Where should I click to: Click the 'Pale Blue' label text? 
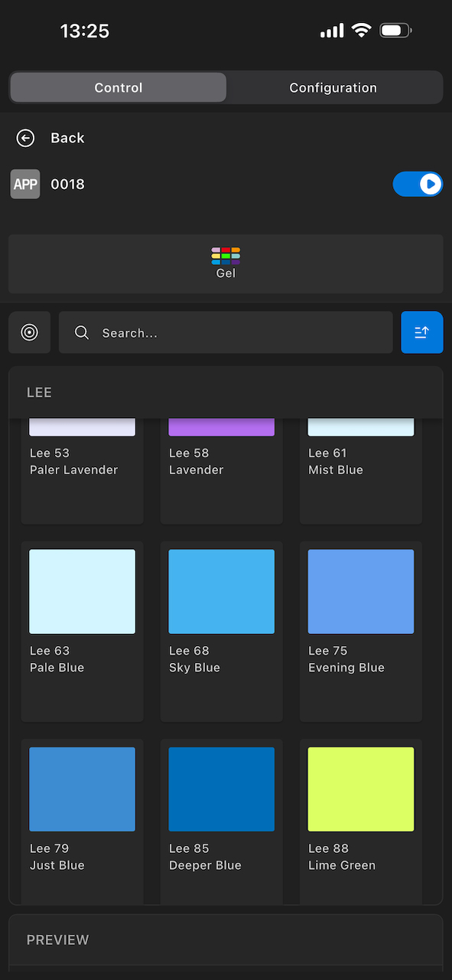coord(57,668)
